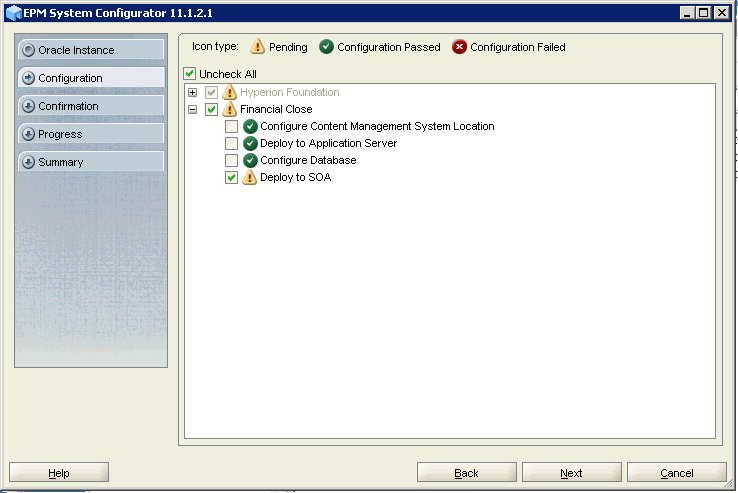Image resolution: width=738 pixels, height=493 pixels.
Task: Click the Configuration Passed green check icon in legend
Action: [x=326, y=47]
